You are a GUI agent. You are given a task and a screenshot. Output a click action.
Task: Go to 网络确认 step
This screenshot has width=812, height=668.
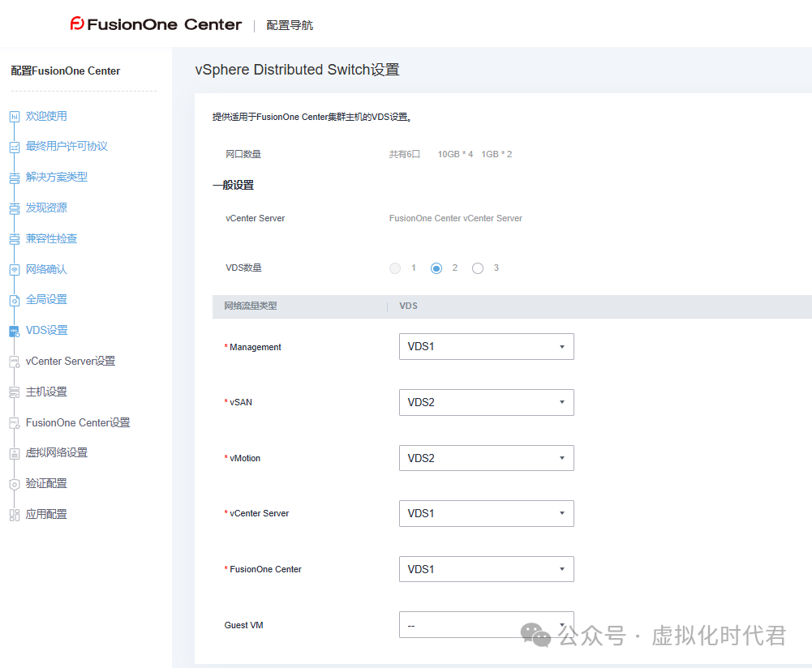[46, 269]
